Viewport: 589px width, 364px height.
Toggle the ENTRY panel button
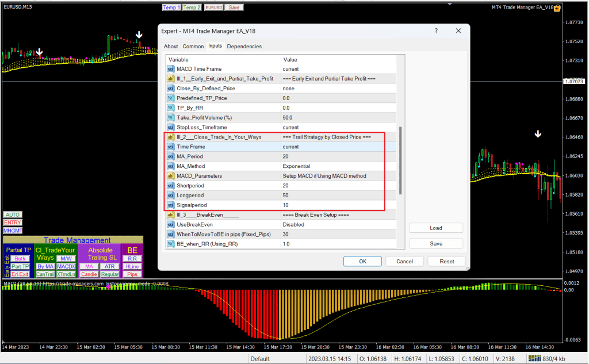tap(12, 223)
